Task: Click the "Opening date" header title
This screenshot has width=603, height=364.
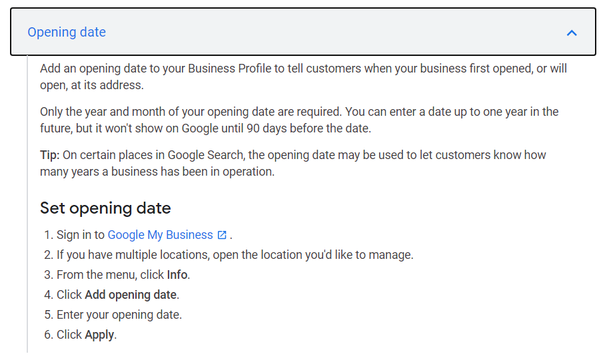Action: click(x=67, y=32)
